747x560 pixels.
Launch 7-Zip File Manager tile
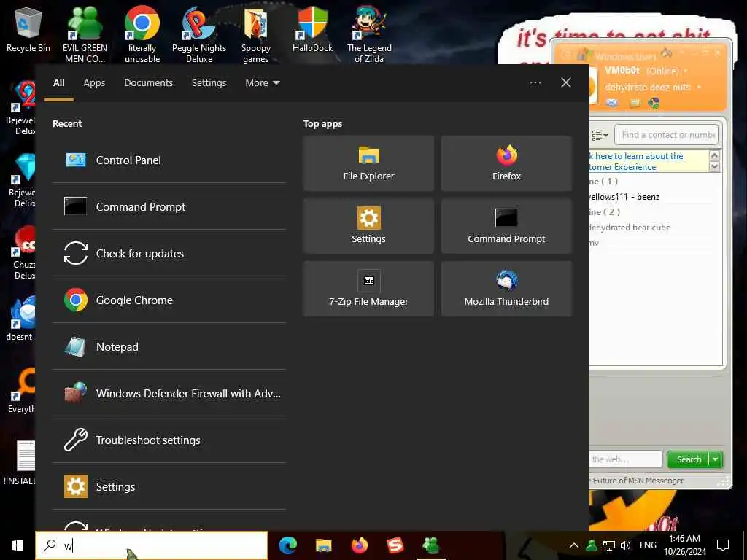[x=368, y=289]
